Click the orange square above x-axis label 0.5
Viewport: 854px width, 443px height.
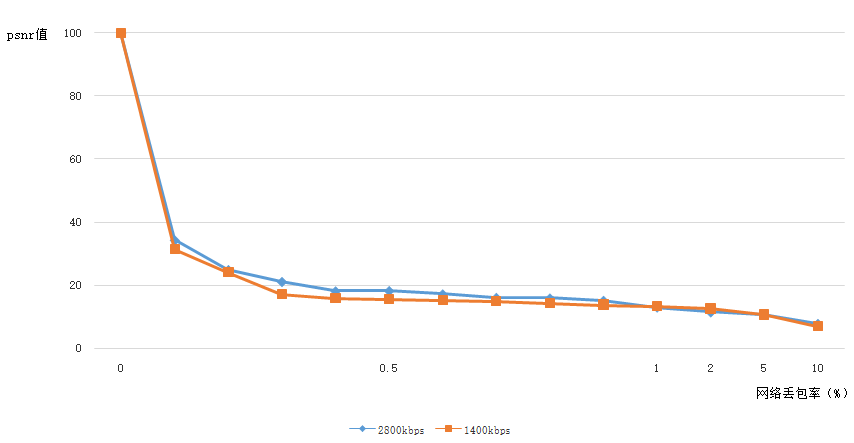click(389, 299)
